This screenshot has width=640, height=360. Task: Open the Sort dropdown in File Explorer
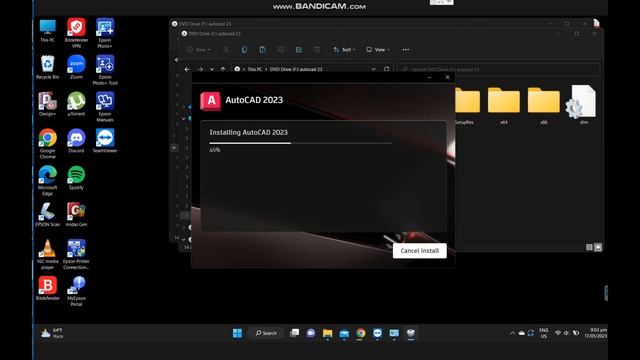coord(344,50)
